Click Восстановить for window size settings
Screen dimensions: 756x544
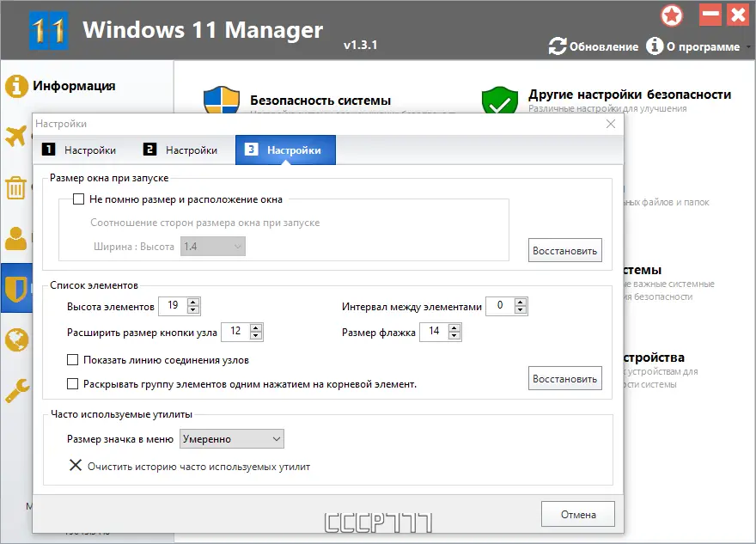[x=564, y=250]
